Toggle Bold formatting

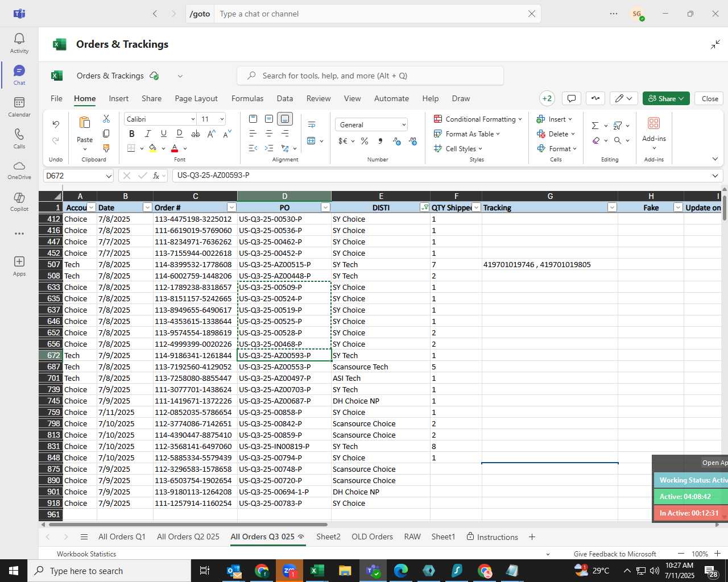tap(132, 134)
